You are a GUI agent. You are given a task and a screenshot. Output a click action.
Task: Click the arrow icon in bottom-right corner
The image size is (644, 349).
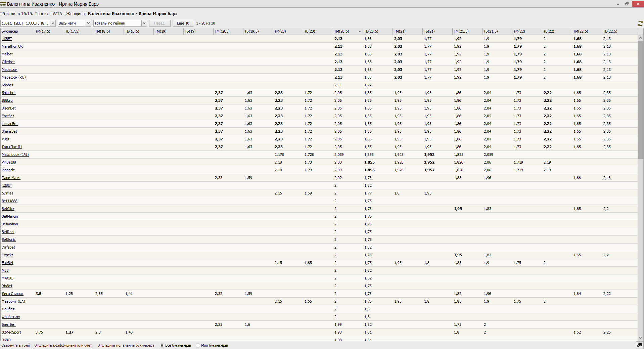pyautogui.click(x=639, y=345)
